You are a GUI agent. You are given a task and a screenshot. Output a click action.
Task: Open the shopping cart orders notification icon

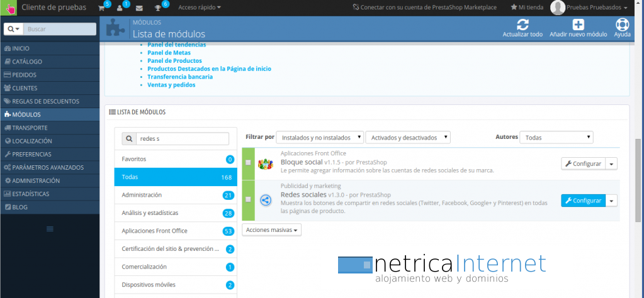(x=102, y=8)
